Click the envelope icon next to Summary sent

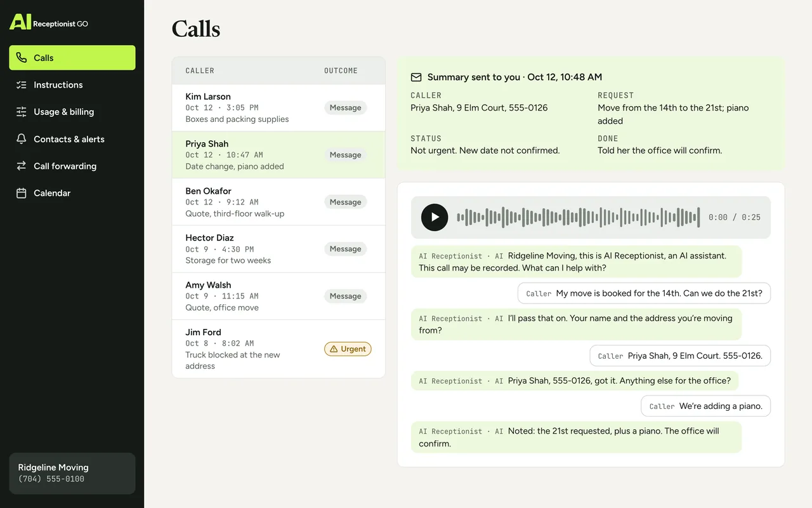tap(416, 77)
